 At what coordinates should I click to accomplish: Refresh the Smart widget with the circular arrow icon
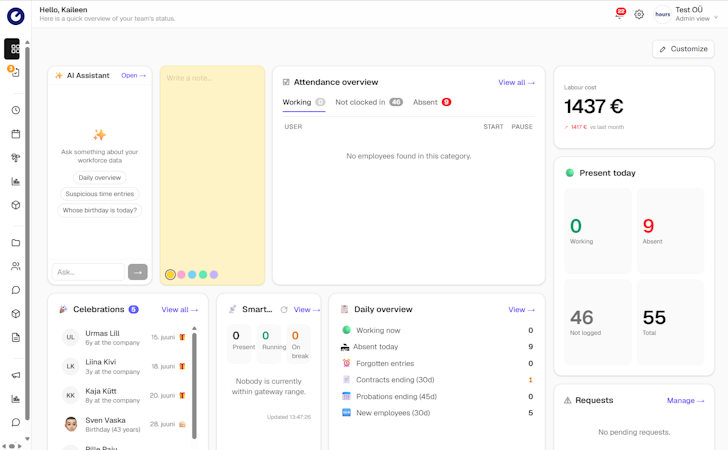coord(284,309)
